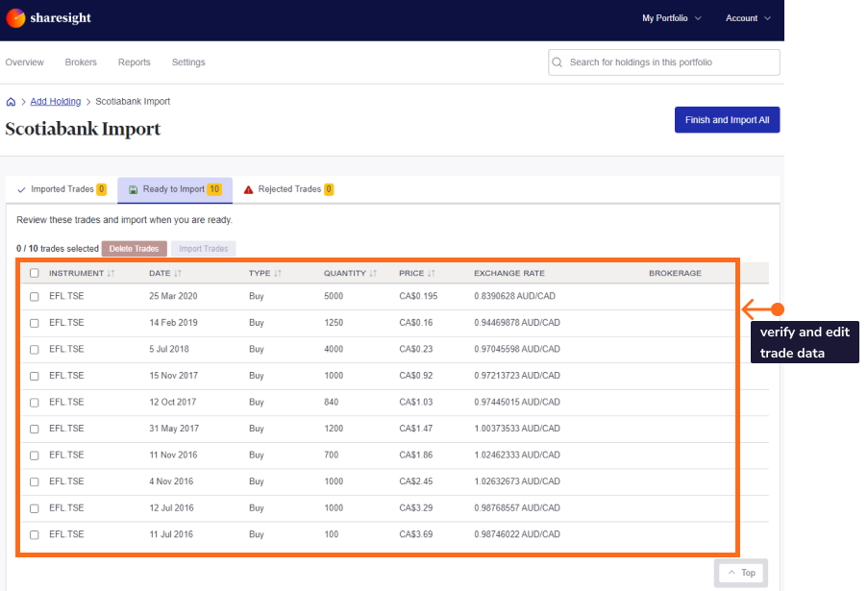This screenshot has width=868, height=591.
Task: Click the Scotiabank Import breadcrumb text
Action: [133, 101]
